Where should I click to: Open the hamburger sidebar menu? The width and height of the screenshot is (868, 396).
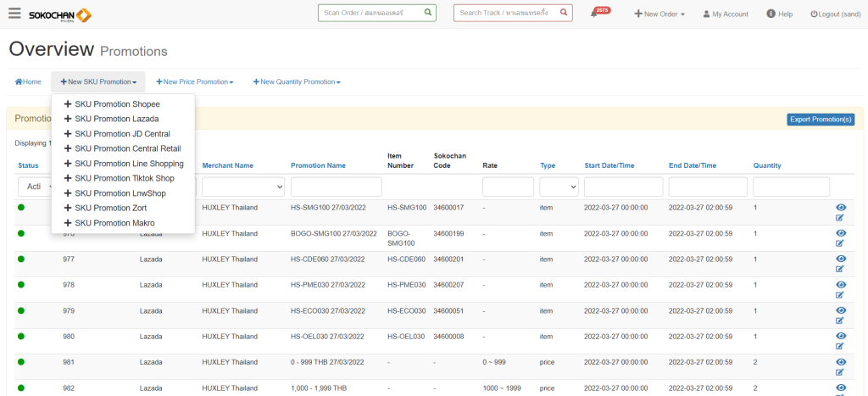coord(14,14)
